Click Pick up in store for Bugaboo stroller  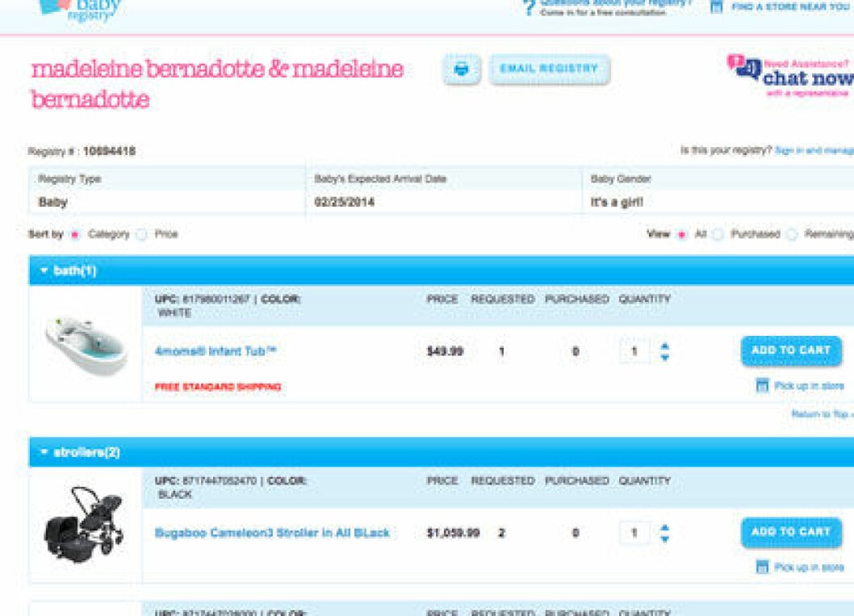810,567
